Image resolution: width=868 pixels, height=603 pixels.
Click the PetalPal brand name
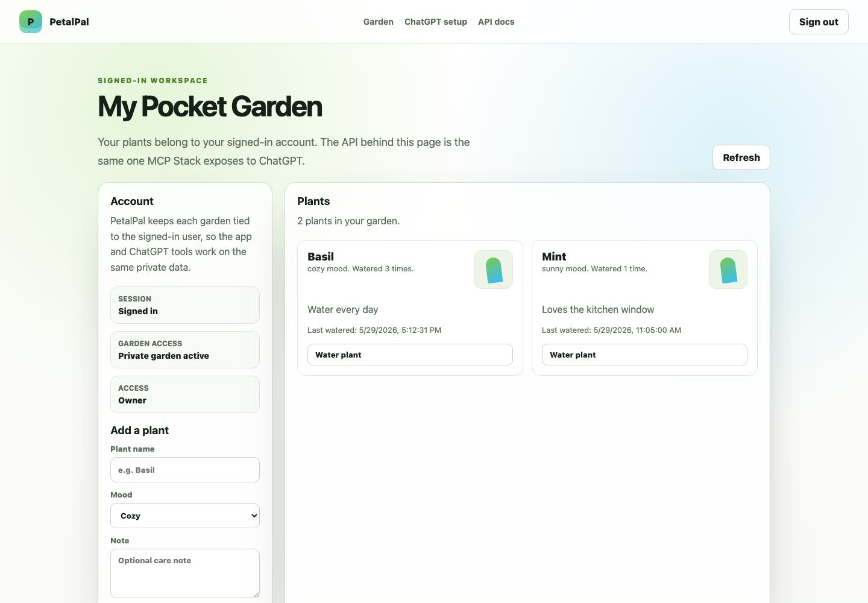point(69,22)
